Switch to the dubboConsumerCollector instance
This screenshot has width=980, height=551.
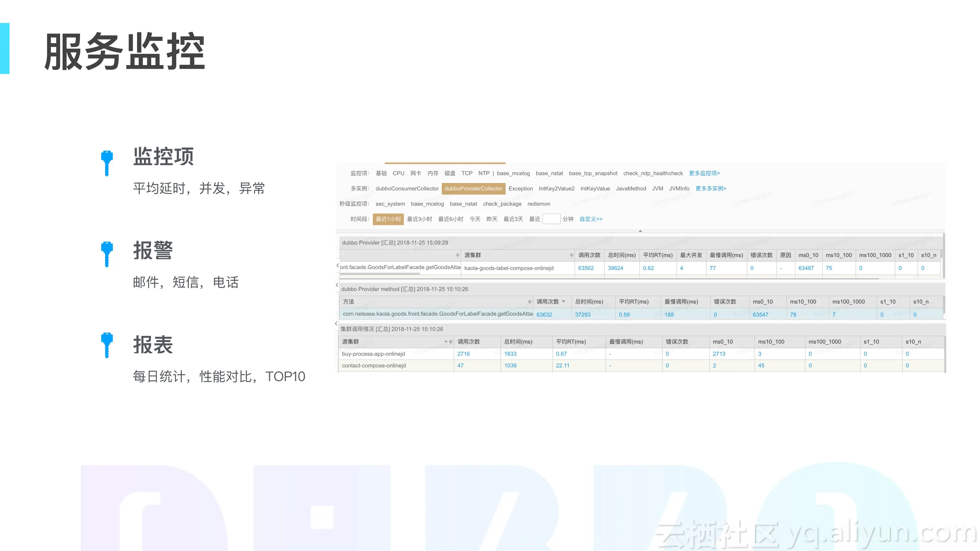[x=407, y=189]
